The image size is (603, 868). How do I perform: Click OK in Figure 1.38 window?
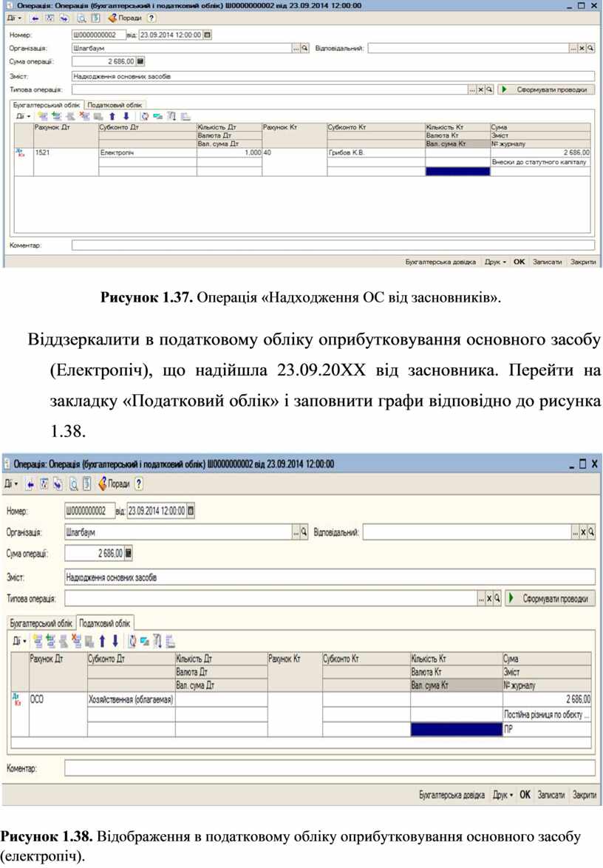point(525,795)
